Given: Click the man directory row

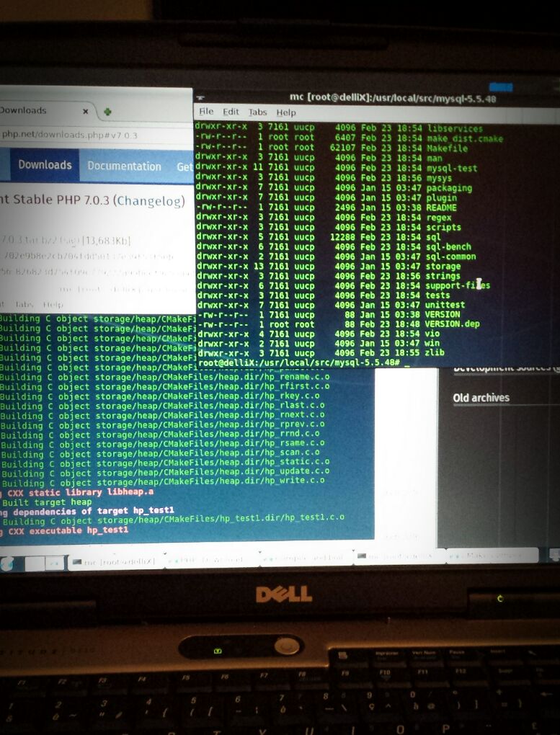Looking at the screenshot, I should (x=319, y=158).
